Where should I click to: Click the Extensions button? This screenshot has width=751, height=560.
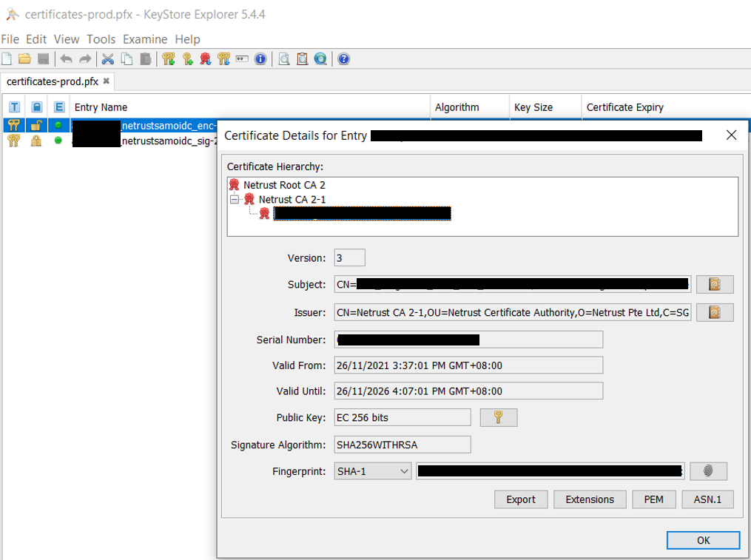coord(590,499)
